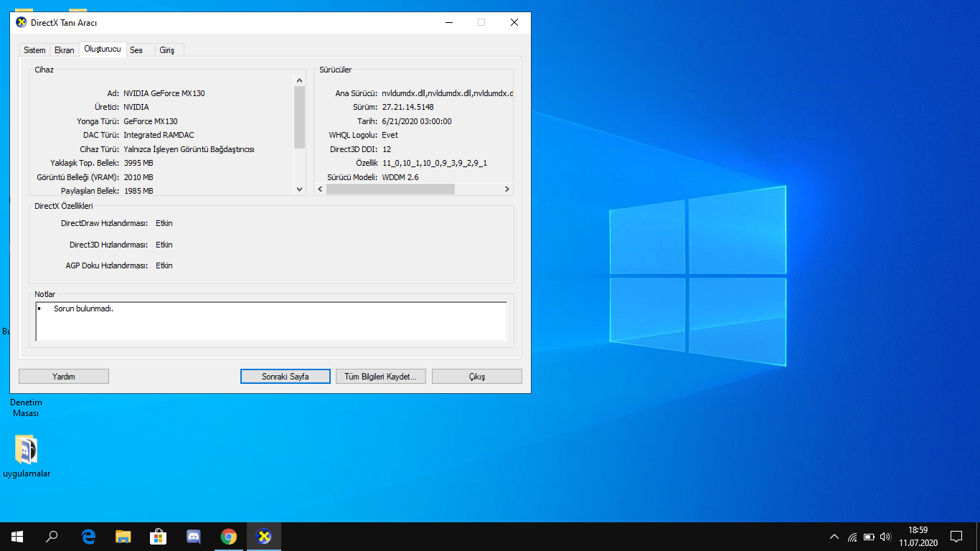Show hidden system tray icons chevron
Viewport: 980px width, 551px height.
point(834,537)
